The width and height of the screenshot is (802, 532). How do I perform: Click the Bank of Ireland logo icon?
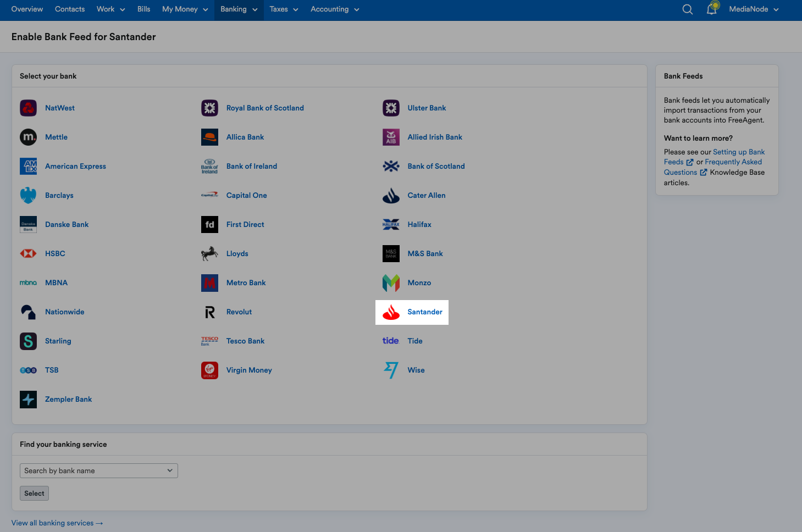pos(209,167)
